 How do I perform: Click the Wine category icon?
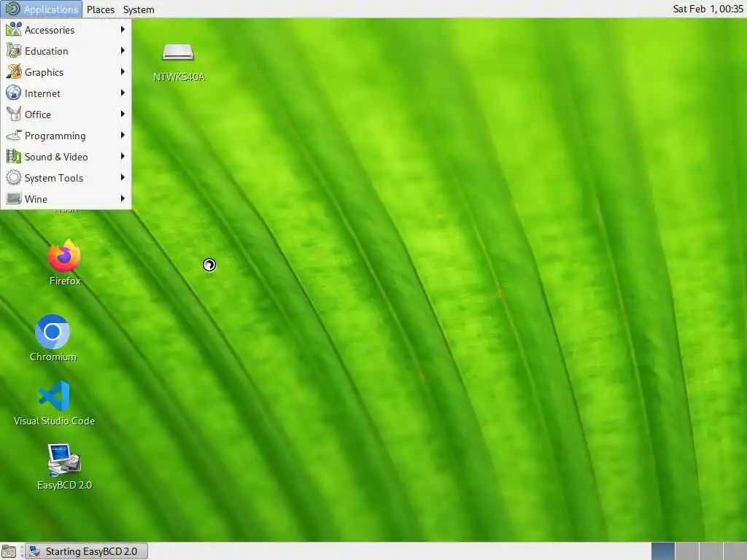pyautogui.click(x=13, y=198)
